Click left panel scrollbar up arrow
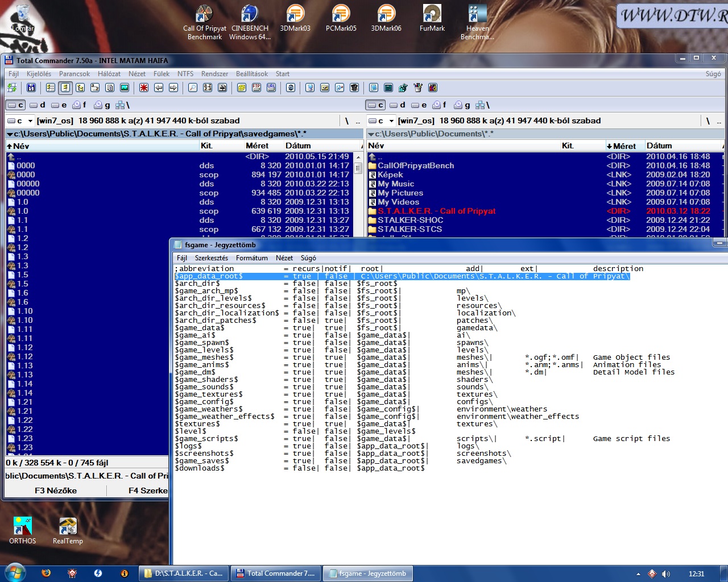728x582 pixels. point(358,156)
